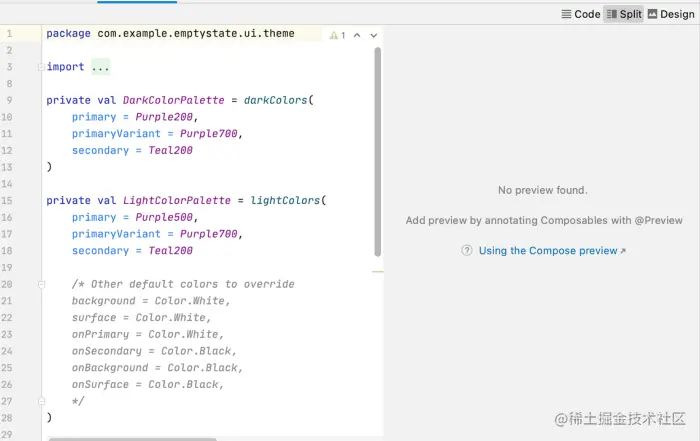Collapse comment end marker at line 27

click(x=42, y=401)
